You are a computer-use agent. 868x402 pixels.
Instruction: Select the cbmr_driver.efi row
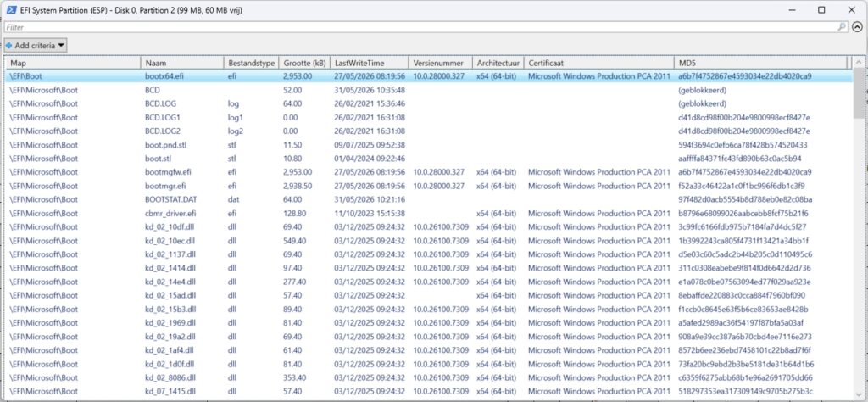[x=429, y=213]
